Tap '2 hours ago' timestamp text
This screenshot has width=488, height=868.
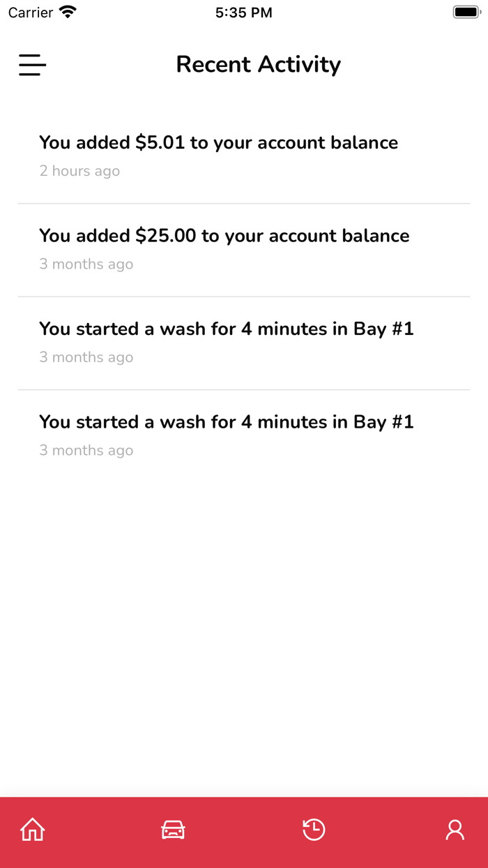[79, 170]
